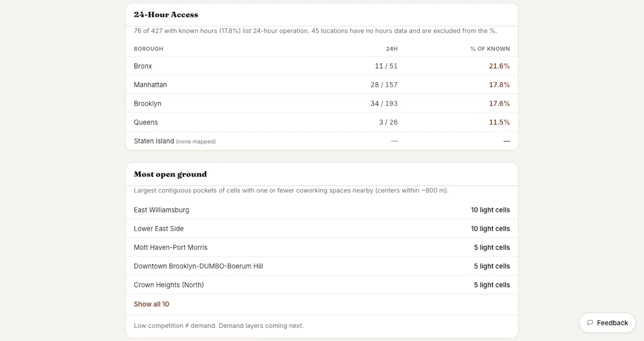
Task: Click the Staten Island row
Action: tap(322, 141)
